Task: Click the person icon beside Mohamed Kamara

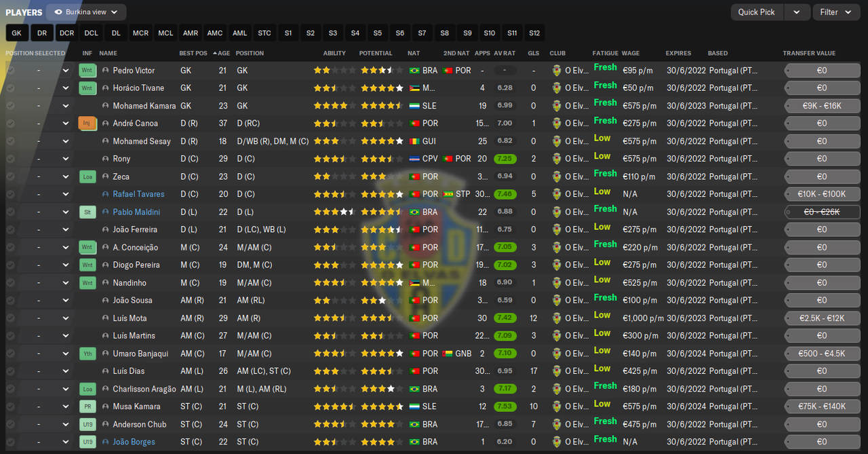Action: click(x=105, y=106)
